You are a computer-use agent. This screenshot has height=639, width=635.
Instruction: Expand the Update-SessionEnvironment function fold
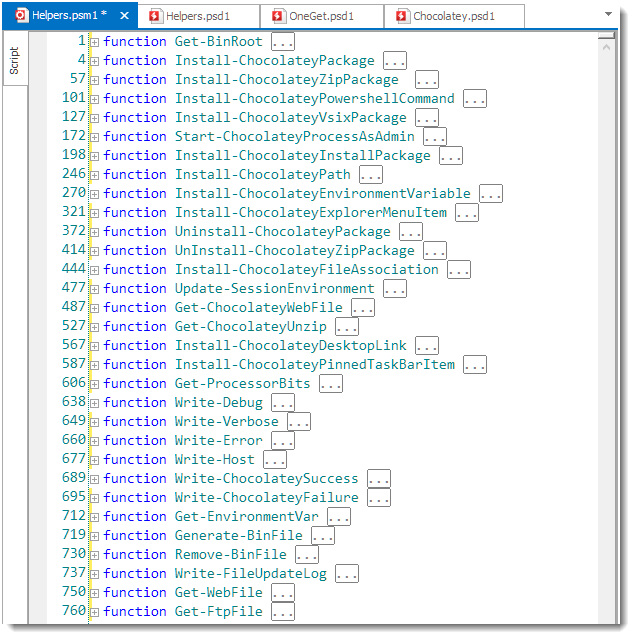[x=95, y=289]
